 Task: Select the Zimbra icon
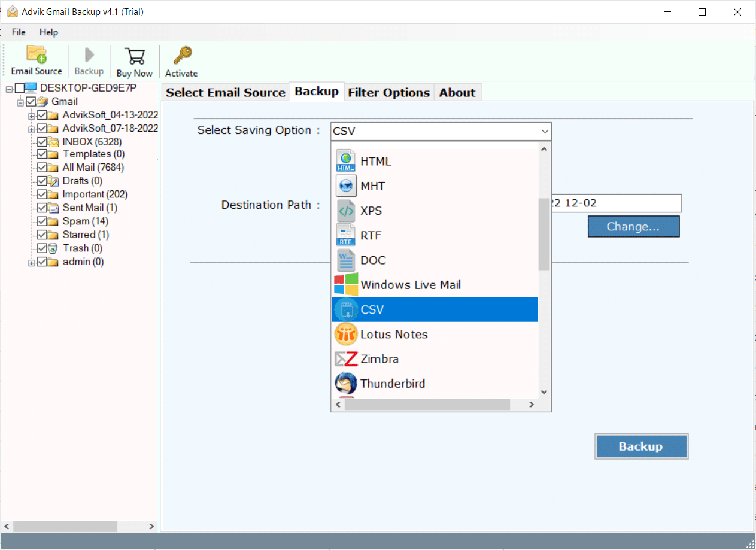(346, 359)
